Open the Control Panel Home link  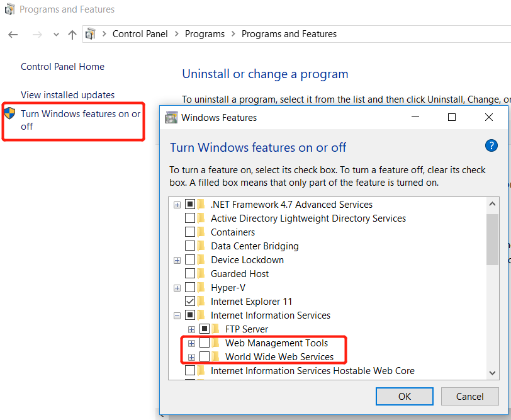(x=62, y=67)
